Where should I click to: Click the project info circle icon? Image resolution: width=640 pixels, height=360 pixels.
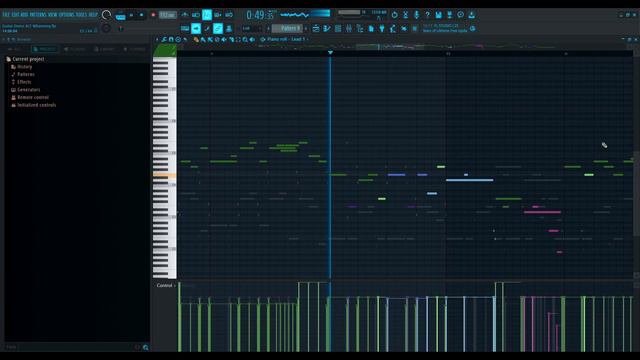(x=460, y=15)
